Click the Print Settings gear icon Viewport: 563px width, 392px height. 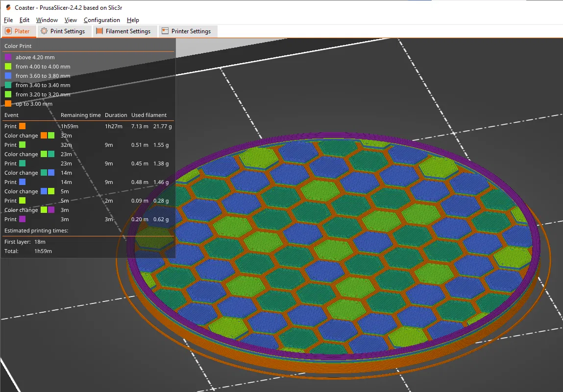coord(44,31)
